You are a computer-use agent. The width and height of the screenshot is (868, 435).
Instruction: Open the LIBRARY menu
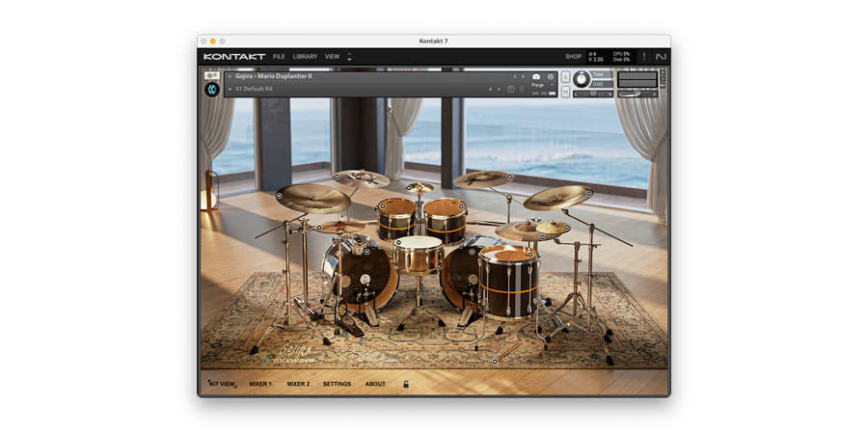click(x=305, y=56)
